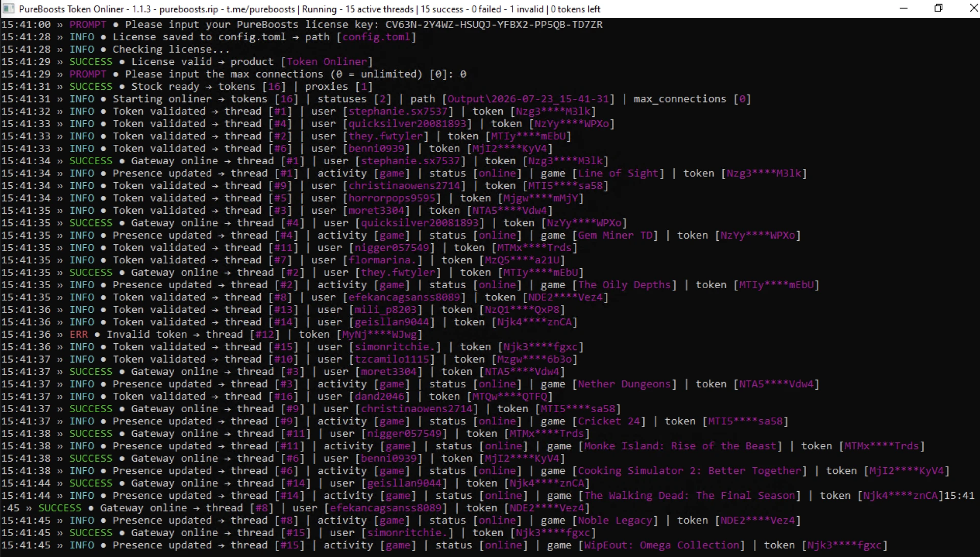980x557 pixels.
Task: Click the game name Cricket 24
Action: [x=609, y=421]
